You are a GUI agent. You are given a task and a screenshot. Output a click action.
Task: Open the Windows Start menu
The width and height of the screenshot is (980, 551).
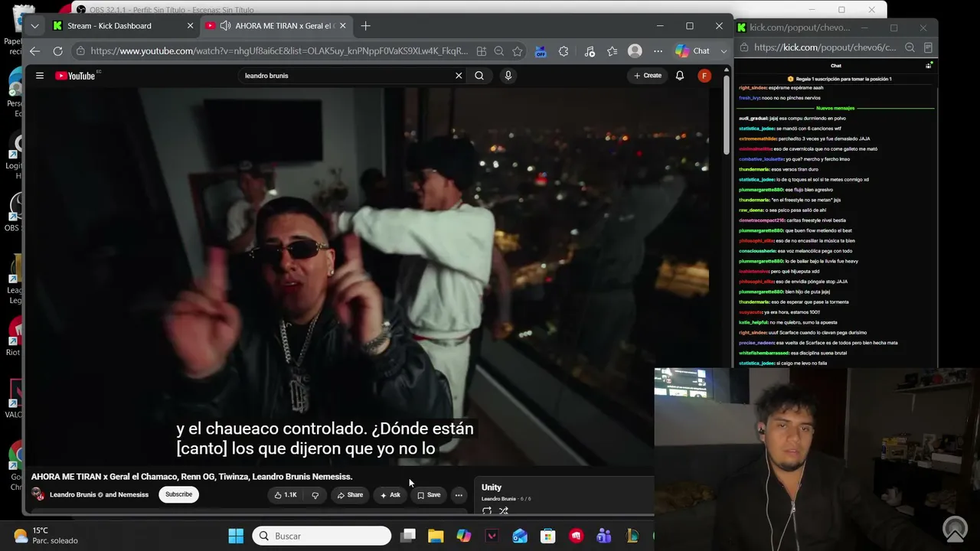(x=236, y=536)
